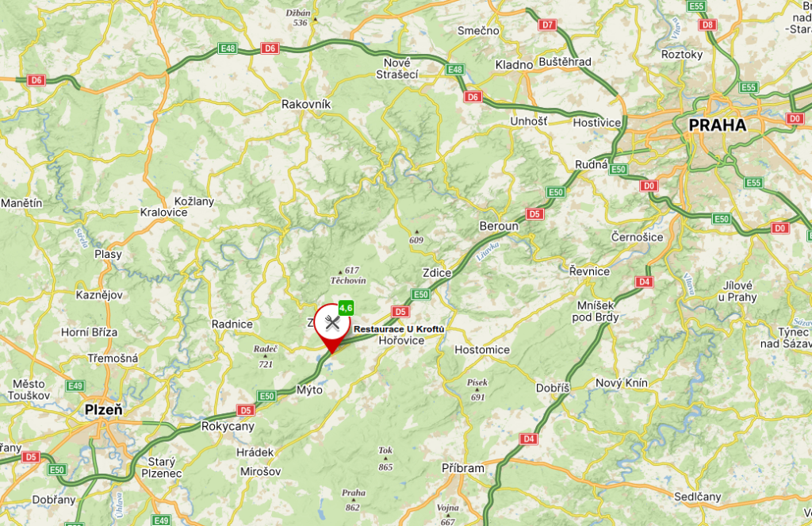
Task: Click the D8 highway shield
Action: [x=707, y=25]
